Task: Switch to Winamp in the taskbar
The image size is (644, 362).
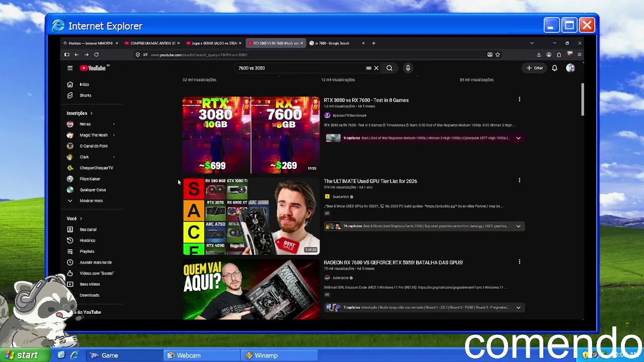Action: click(279, 355)
